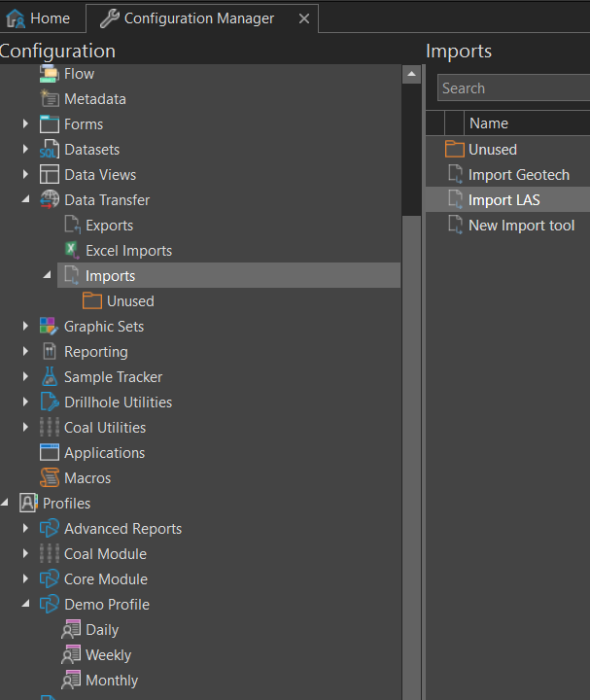Screen dimensions: 590x700
Task: Click the Search field in Imports
Action: click(x=510, y=88)
